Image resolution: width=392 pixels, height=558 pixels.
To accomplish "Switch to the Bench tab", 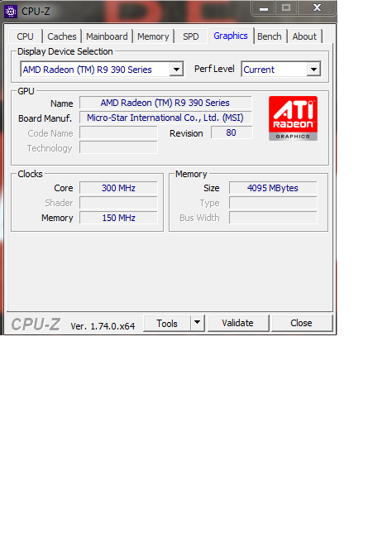I will click(x=270, y=36).
